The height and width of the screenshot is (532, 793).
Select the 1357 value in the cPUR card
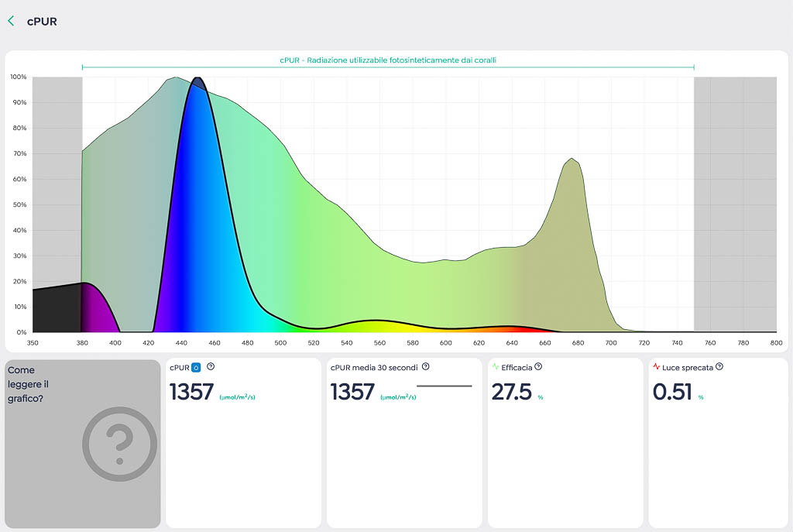pos(191,393)
